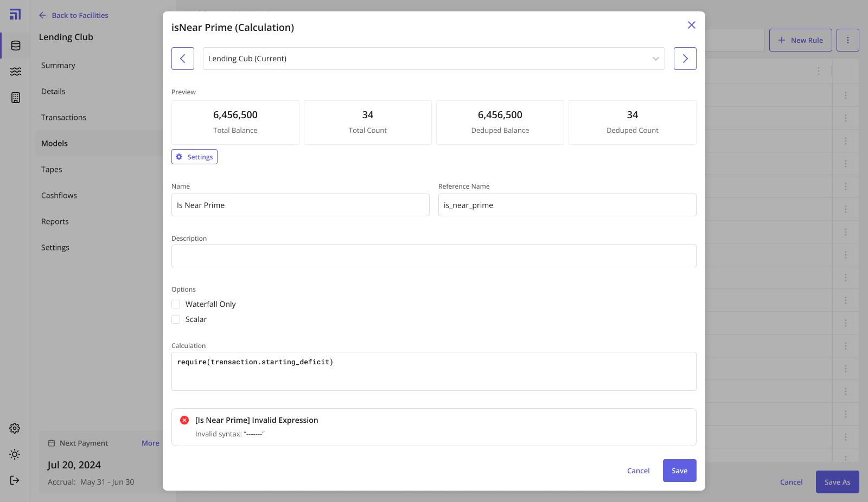Viewport: 868px width, 502px height.
Task: Open the three-dot menu beside New Rule
Action: click(x=847, y=40)
